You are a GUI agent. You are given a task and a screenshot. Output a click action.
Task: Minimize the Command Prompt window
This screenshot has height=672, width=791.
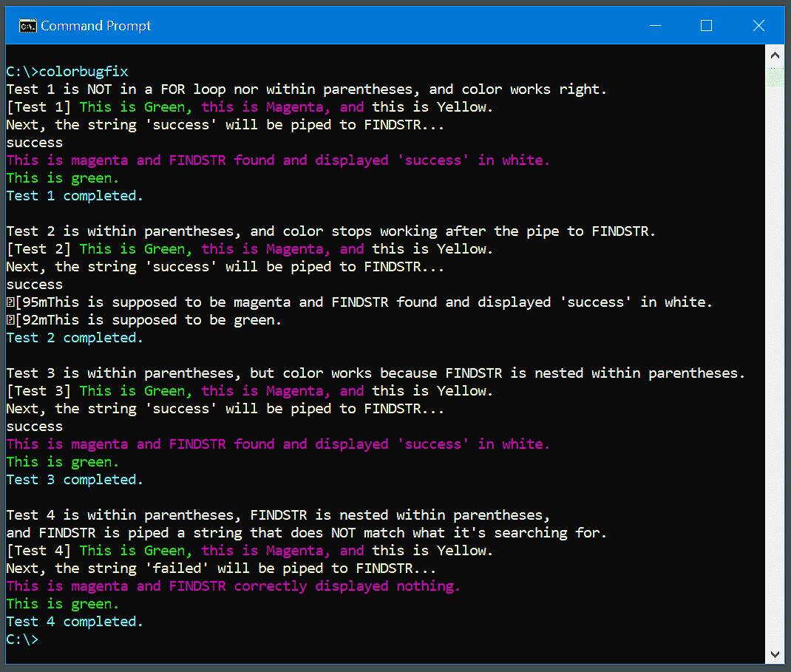tap(655, 25)
